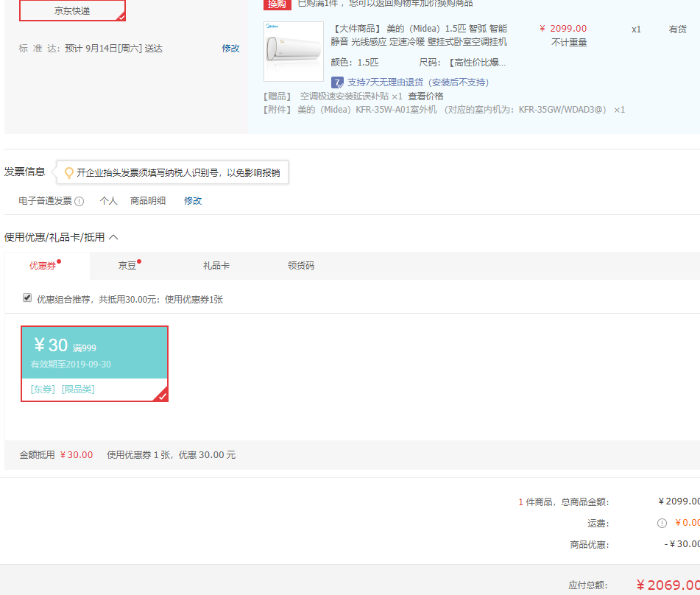Screen dimensions: 700x595
Task: Click 修改 to edit invoice information
Action: (x=193, y=201)
